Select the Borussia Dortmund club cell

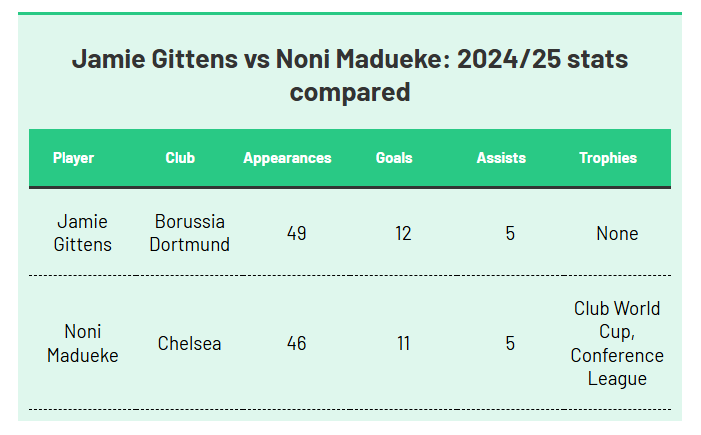coord(190,233)
